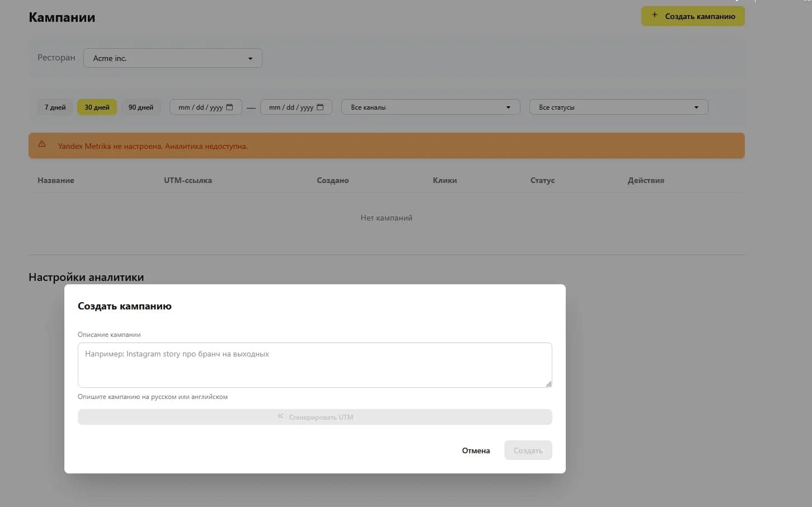Click the Название column header
This screenshot has width=812, height=507.
(x=55, y=180)
